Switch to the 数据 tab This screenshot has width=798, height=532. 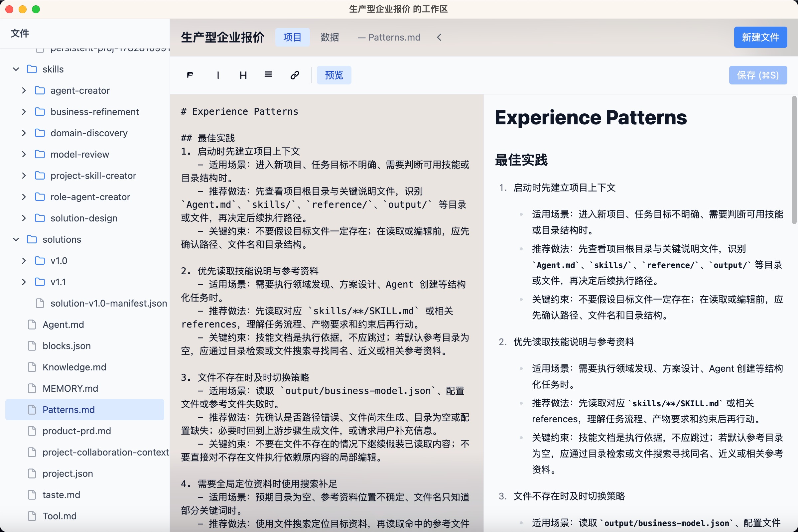330,37
